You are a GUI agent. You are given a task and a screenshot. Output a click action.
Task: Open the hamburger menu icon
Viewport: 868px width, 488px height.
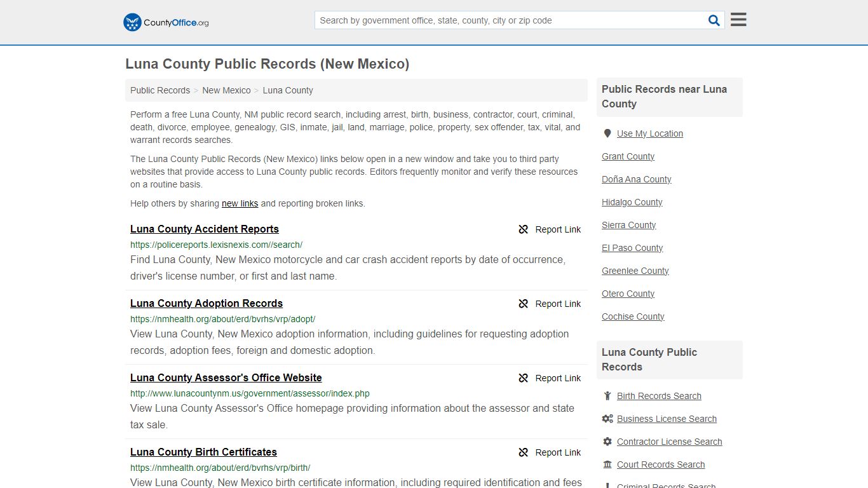pos(738,20)
